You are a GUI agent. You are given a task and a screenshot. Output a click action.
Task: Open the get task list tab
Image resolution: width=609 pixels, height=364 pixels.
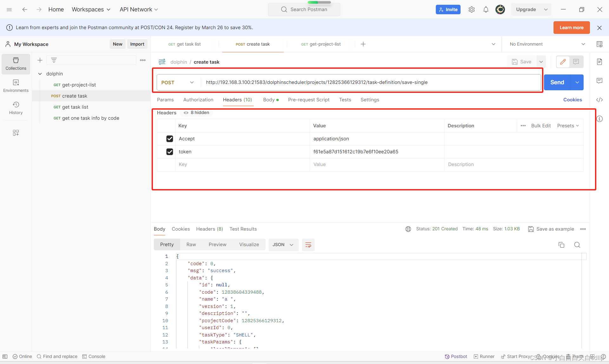click(x=185, y=44)
